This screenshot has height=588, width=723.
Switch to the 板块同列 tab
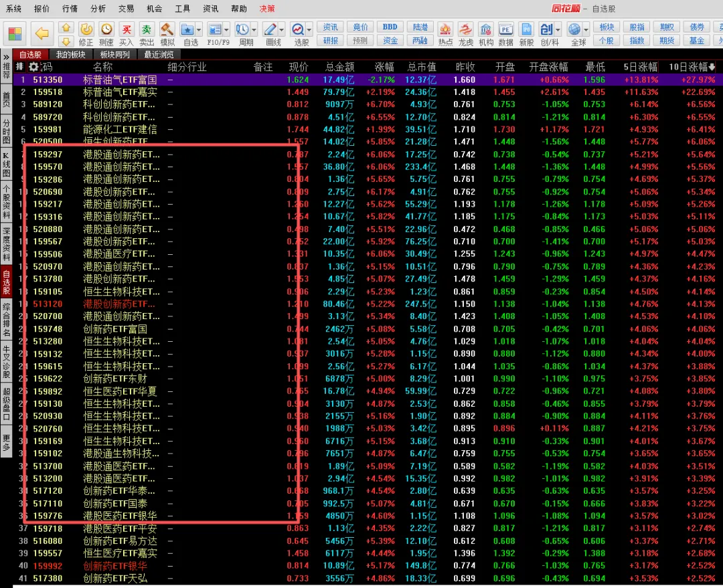pos(115,54)
